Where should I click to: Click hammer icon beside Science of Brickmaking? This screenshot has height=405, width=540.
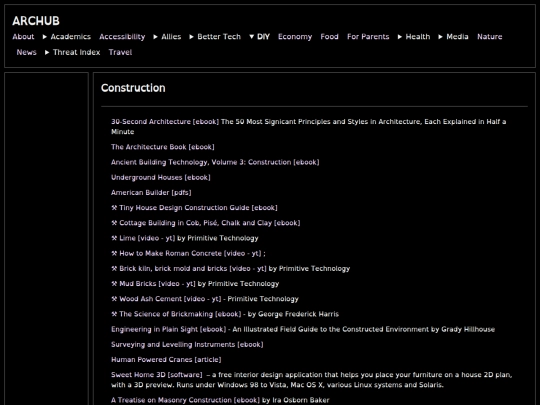[114, 314]
